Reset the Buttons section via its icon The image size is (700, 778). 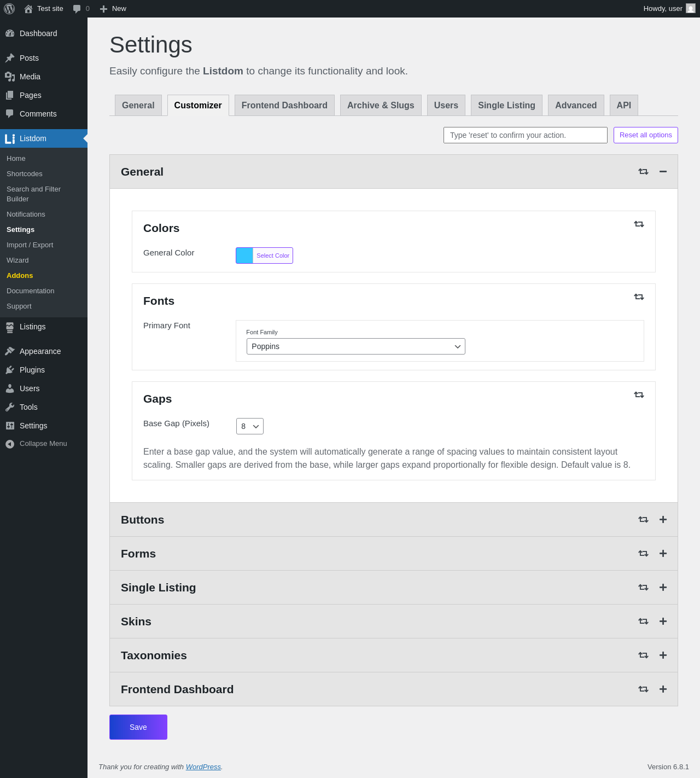643,520
